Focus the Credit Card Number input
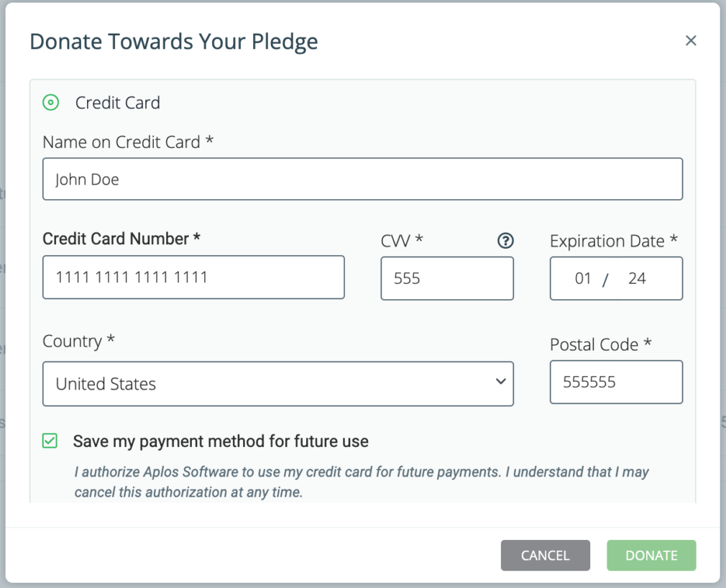The width and height of the screenshot is (726, 588). [x=193, y=277]
